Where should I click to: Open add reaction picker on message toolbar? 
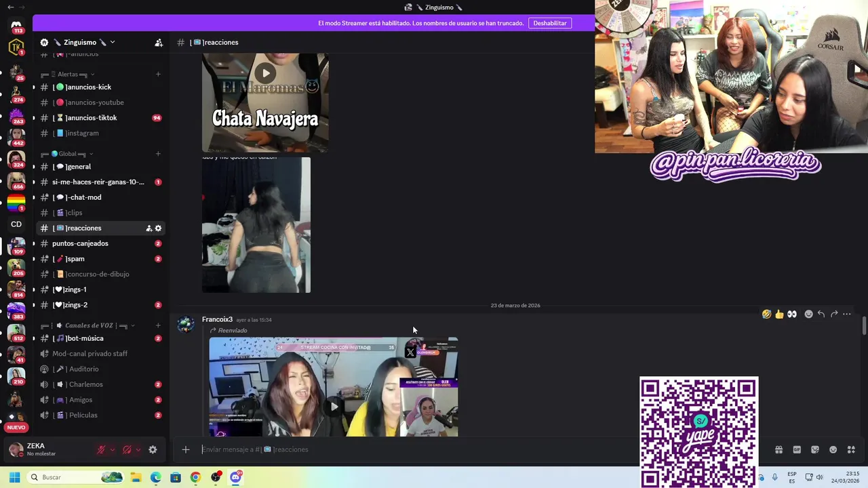[x=808, y=314]
